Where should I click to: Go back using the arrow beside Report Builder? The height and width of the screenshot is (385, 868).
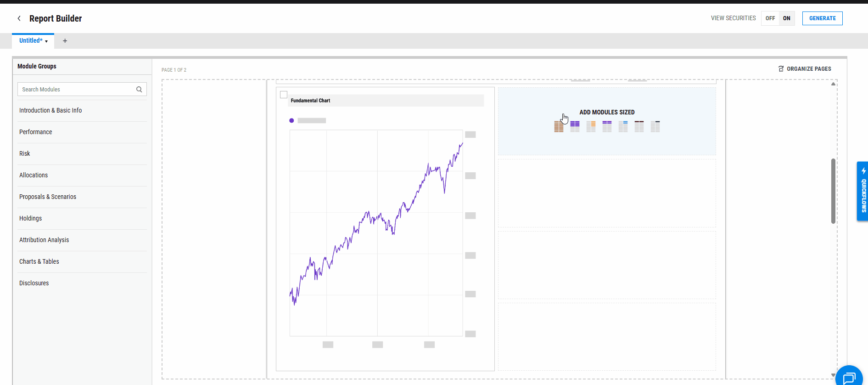[19, 18]
